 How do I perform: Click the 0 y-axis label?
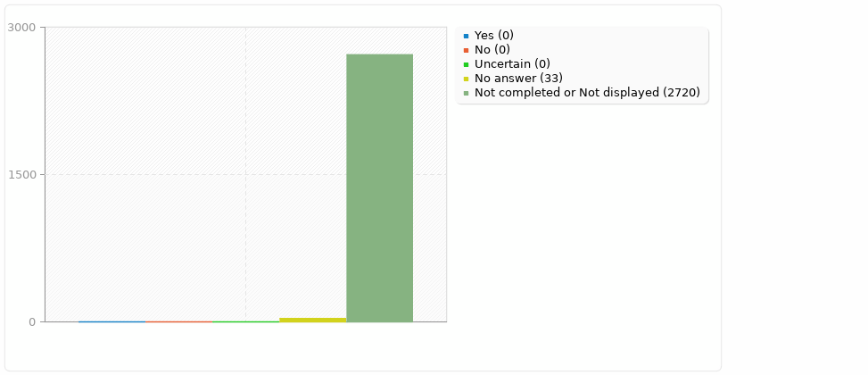click(x=31, y=322)
